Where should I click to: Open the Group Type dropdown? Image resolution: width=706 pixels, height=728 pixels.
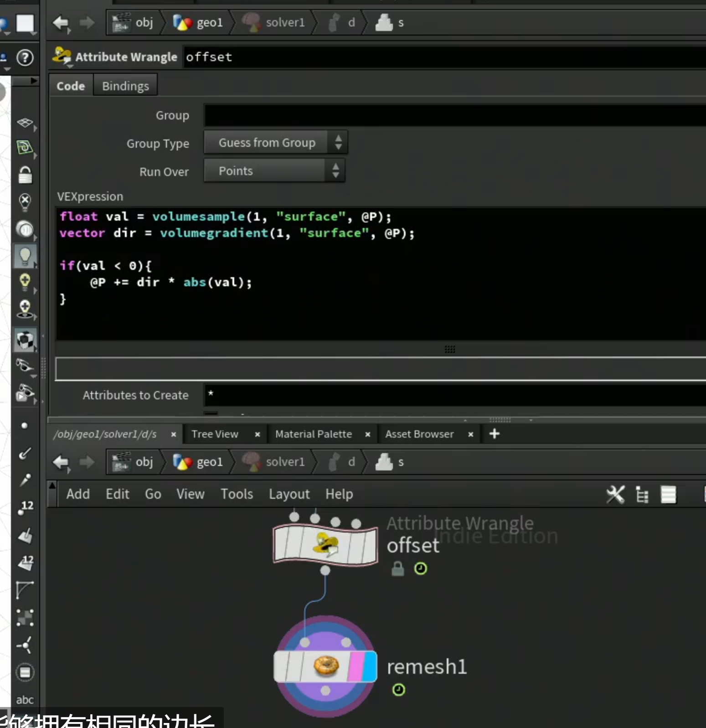276,143
